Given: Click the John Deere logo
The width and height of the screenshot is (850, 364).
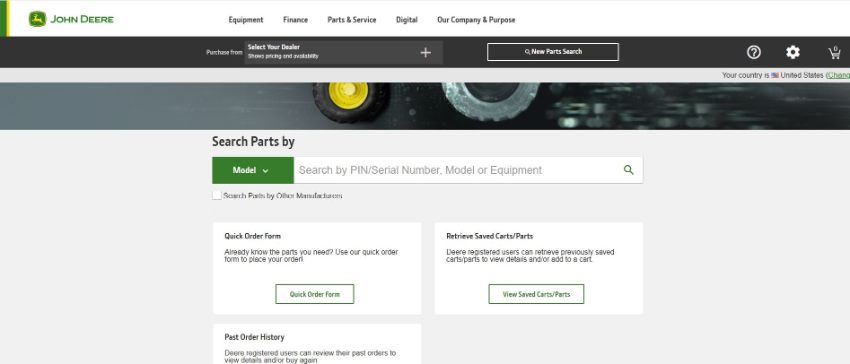Looking at the screenshot, I should point(71,19).
